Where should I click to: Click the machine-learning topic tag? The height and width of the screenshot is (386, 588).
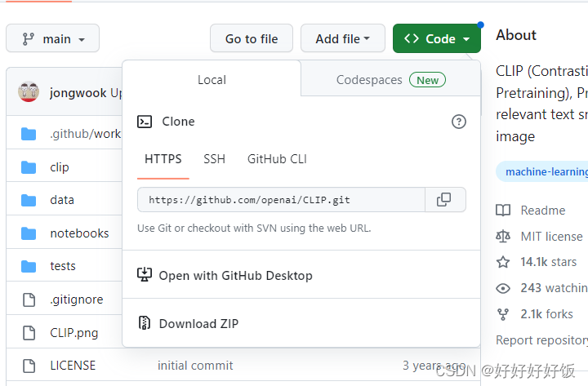point(542,171)
